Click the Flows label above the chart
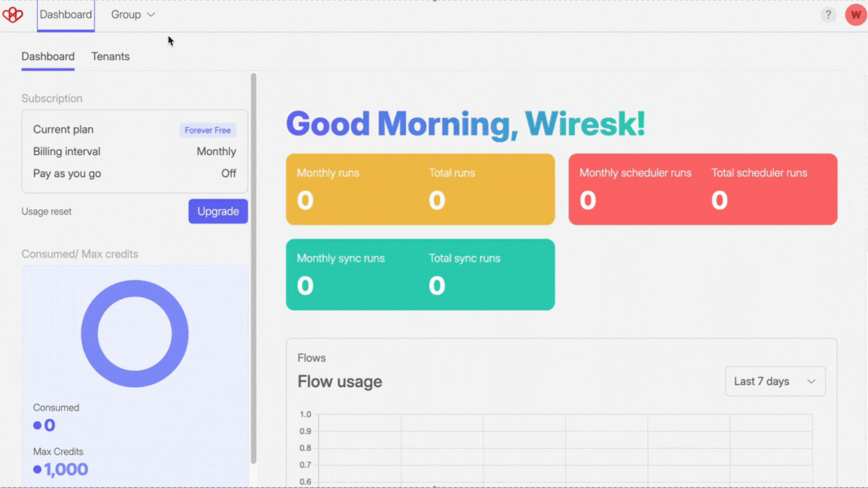868x488 pixels. tap(312, 358)
